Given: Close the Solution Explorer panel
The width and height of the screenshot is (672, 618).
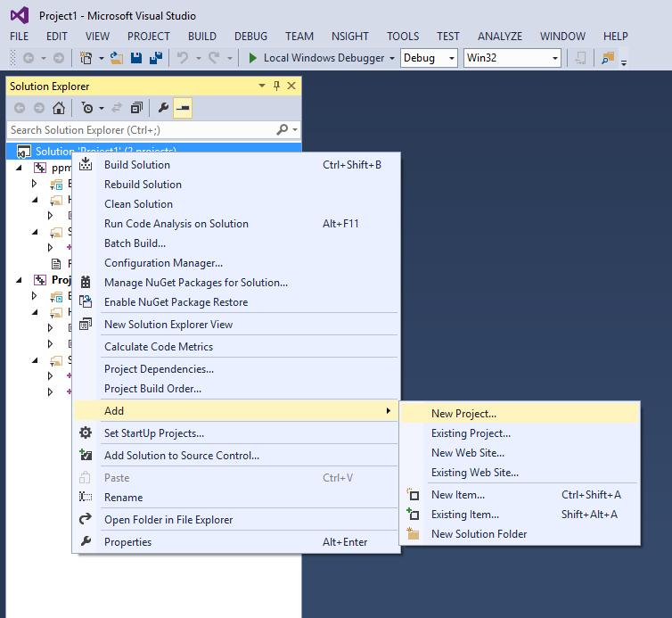Looking at the screenshot, I should [x=291, y=86].
